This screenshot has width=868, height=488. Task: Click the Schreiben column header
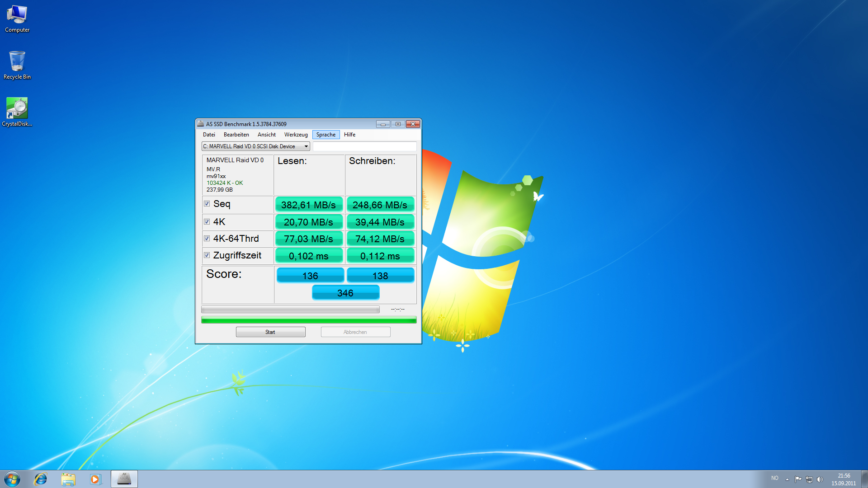(x=372, y=161)
